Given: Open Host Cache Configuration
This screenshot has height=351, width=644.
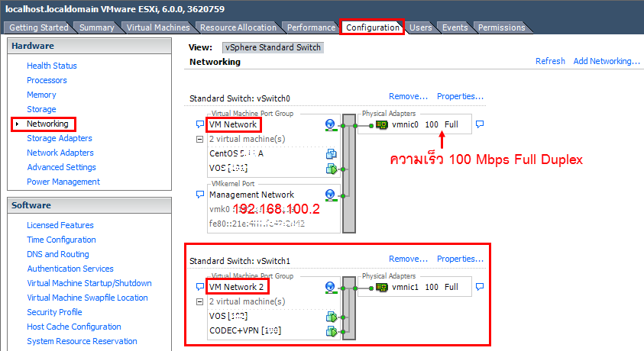Looking at the screenshot, I should [74, 327].
